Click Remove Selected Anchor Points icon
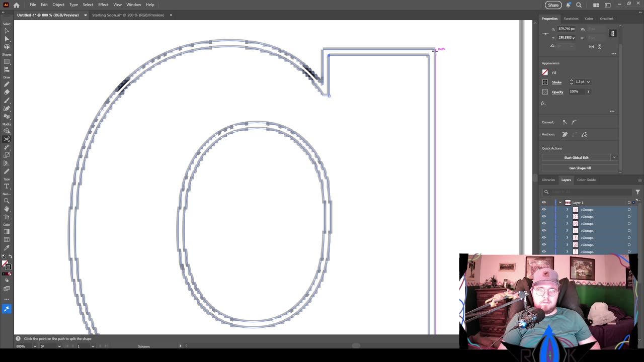 565,134
